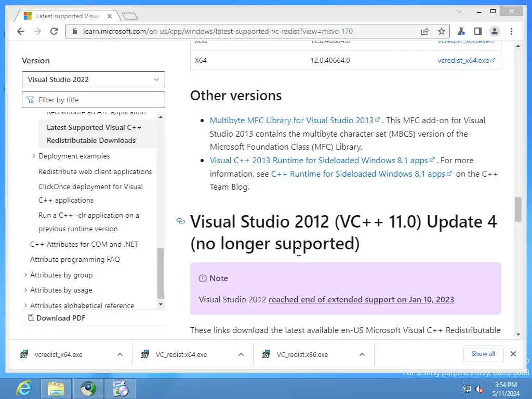Reload the current page
Screen dimensions: 532x399
pos(54,31)
